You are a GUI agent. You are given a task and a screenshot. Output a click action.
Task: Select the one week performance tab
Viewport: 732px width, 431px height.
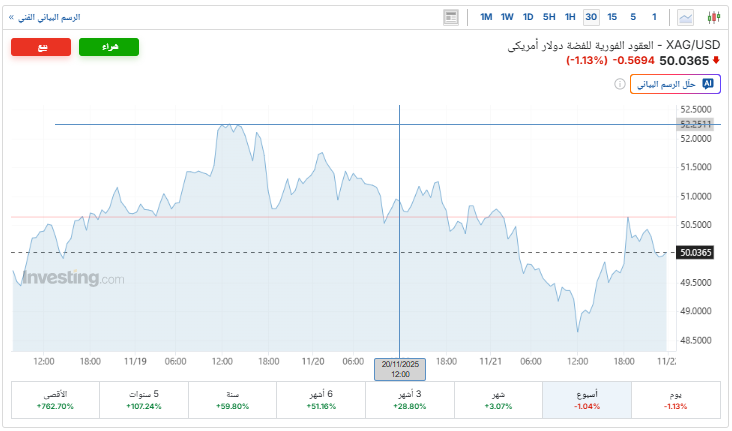tap(587, 400)
